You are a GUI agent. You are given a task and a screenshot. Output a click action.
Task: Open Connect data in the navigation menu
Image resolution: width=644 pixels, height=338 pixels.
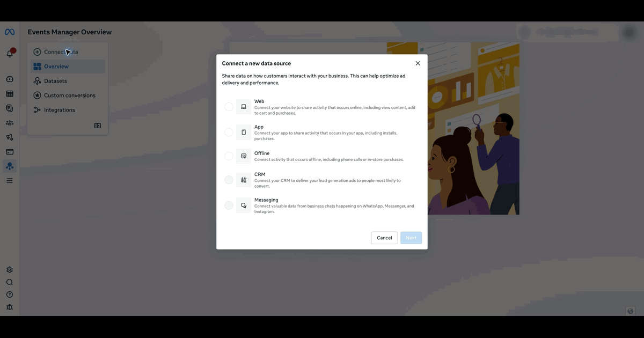click(x=68, y=52)
